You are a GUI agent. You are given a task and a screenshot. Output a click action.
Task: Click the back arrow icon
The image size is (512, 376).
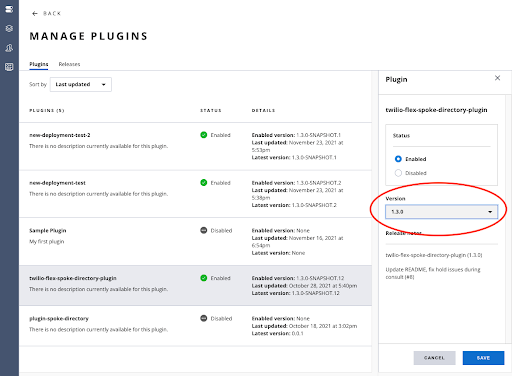click(35, 13)
